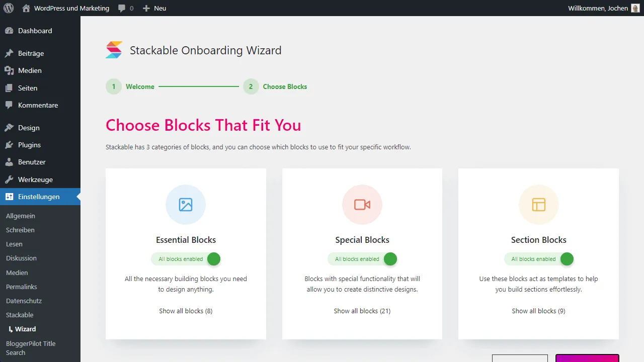This screenshot has height=362, width=644.
Task: Expand Show all blocks (8) under Essential
Action: pyautogui.click(x=186, y=311)
